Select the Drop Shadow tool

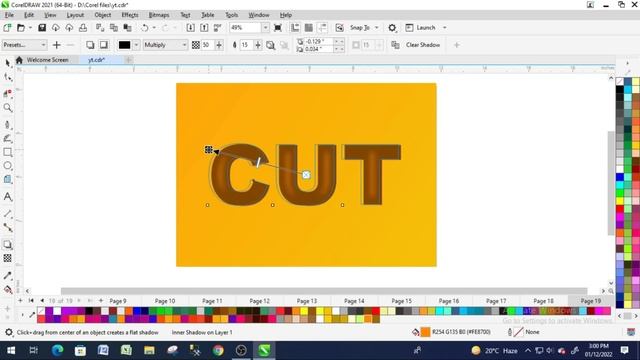coord(7,244)
